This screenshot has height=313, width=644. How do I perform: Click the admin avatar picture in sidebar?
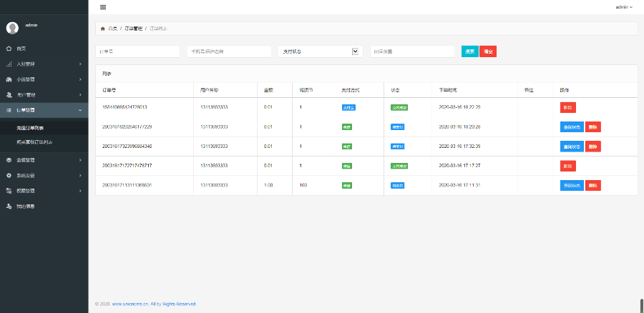pyautogui.click(x=12, y=28)
